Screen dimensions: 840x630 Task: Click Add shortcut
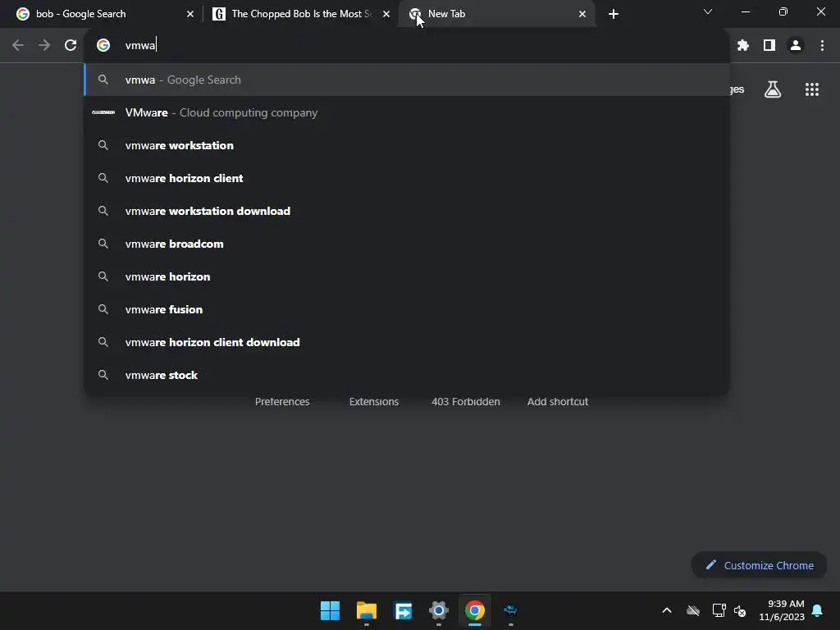point(557,401)
